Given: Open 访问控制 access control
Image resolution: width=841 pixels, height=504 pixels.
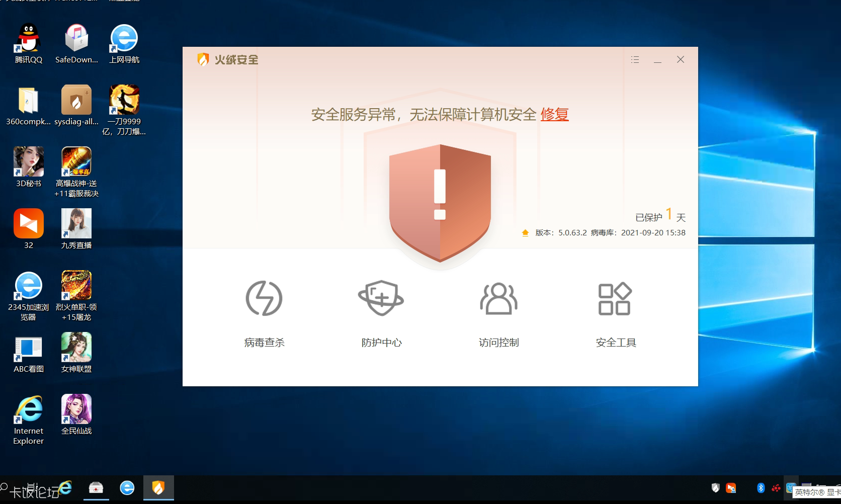Looking at the screenshot, I should point(498,314).
